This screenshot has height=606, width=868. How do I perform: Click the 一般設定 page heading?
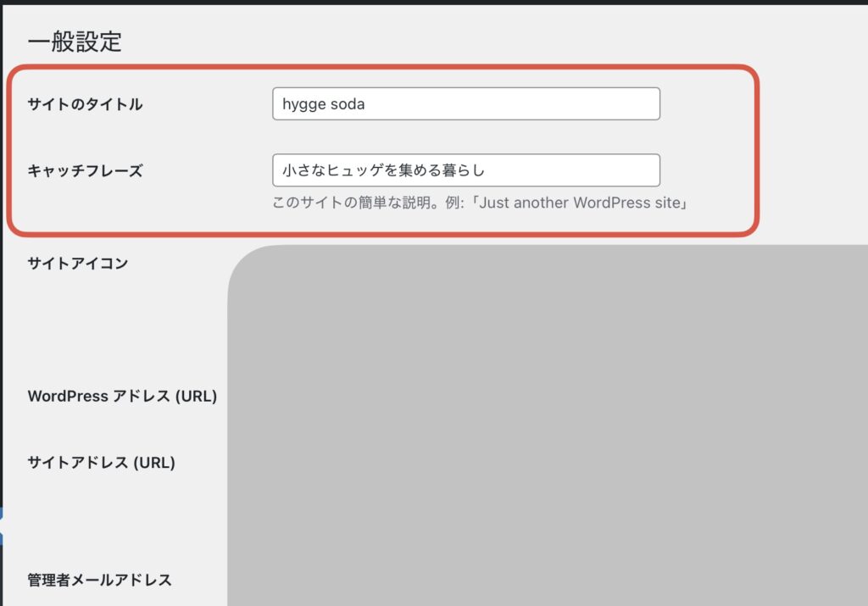point(75,42)
